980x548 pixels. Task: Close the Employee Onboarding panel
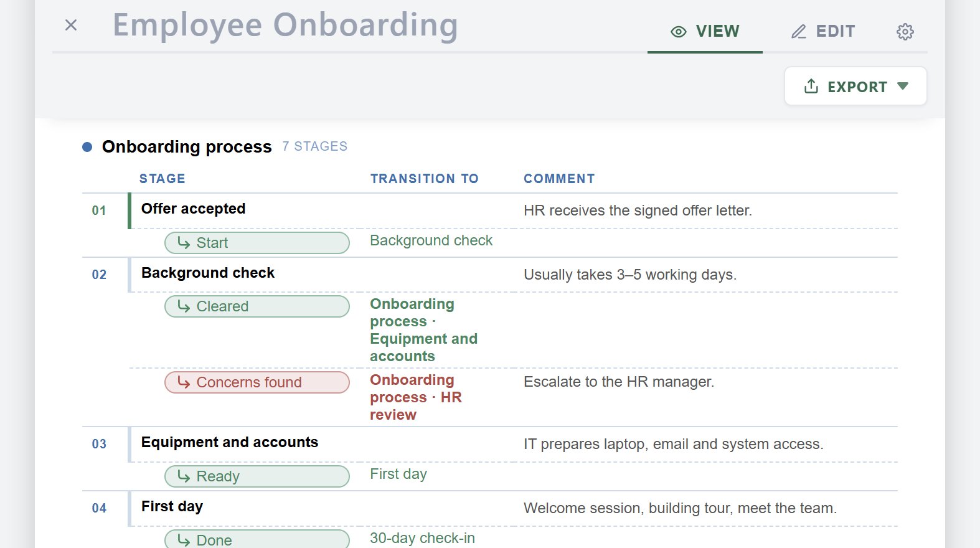pos(71,25)
